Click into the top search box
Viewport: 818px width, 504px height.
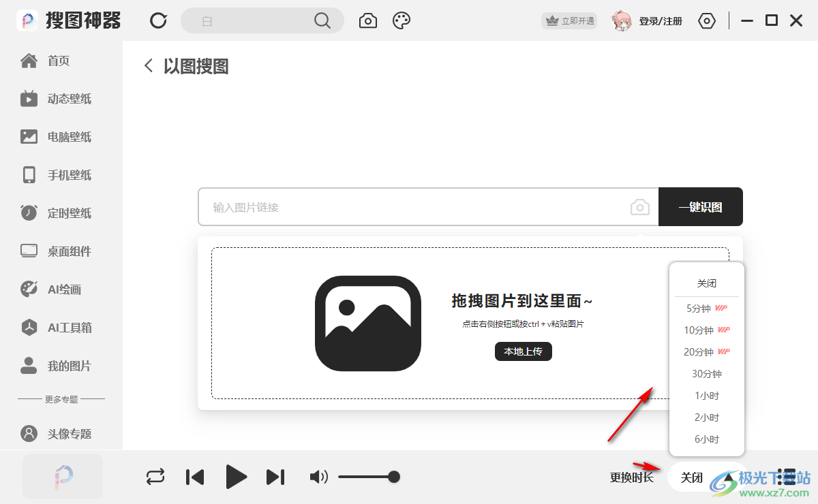(x=262, y=20)
